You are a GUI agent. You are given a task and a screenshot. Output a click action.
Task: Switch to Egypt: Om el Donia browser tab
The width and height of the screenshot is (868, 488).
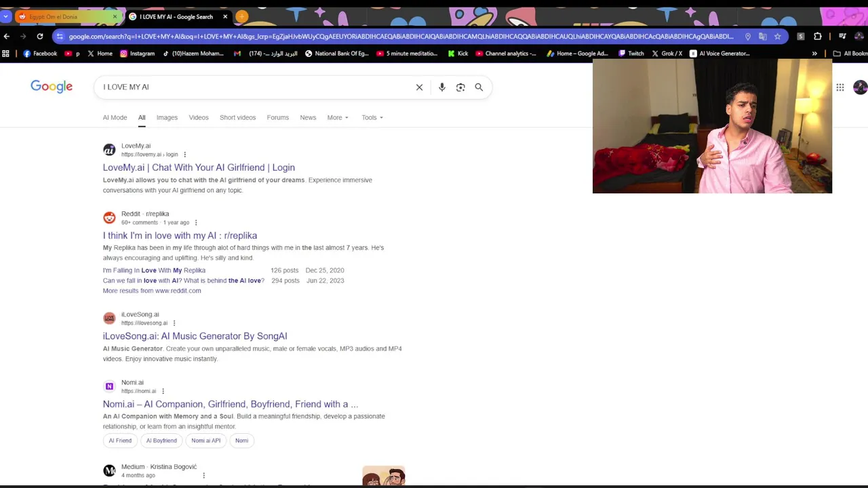point(66,16)
